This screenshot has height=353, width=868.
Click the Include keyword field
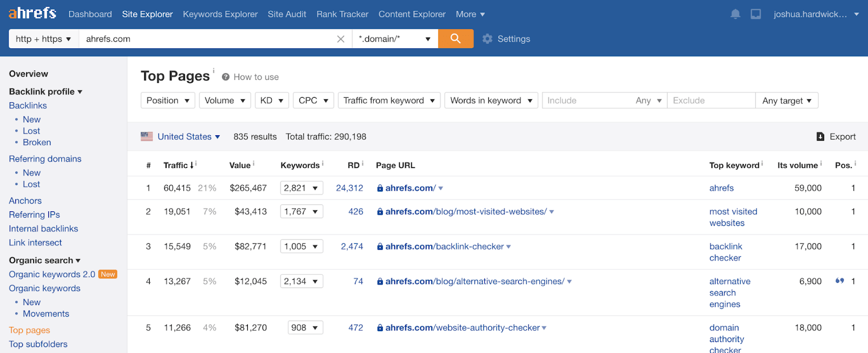point(588,100)
